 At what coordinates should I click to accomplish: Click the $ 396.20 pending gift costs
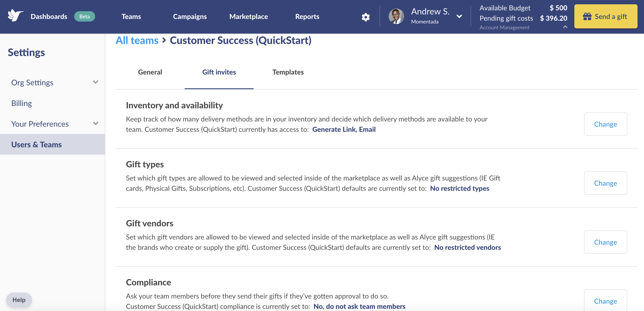(x=553, y=18)
